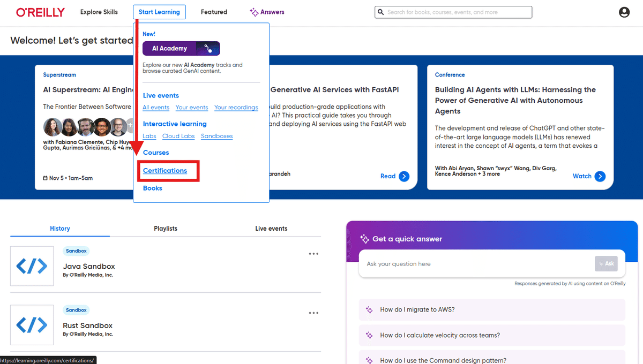Switch to the Playlists tab
643x364 pixels.
[165, 228]
